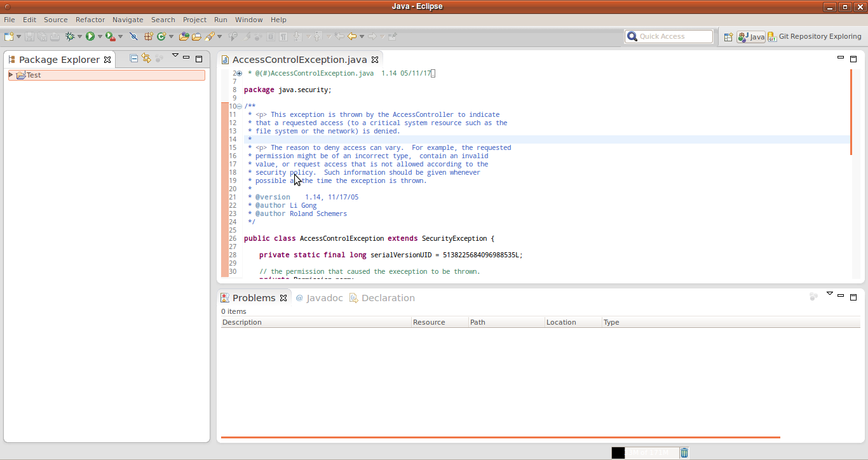
Task: Open Search icon dropdown arrow
Action: (219, 36)
